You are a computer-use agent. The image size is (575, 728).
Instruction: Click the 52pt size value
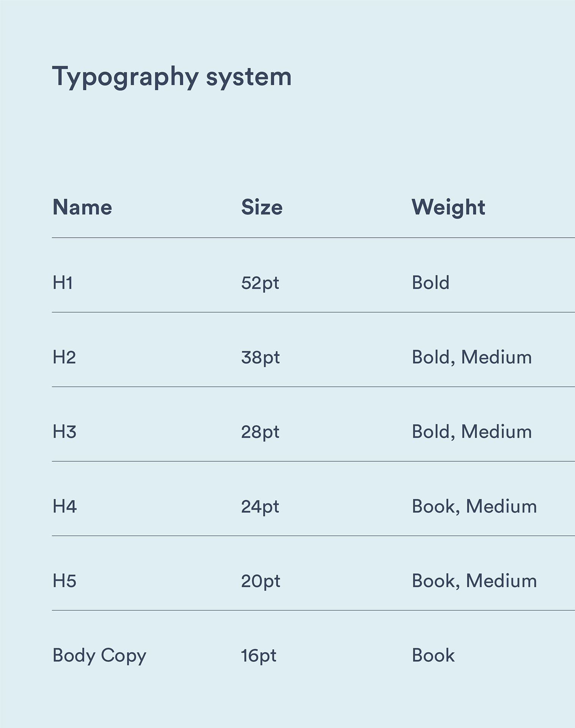click(x=260, y=284)
